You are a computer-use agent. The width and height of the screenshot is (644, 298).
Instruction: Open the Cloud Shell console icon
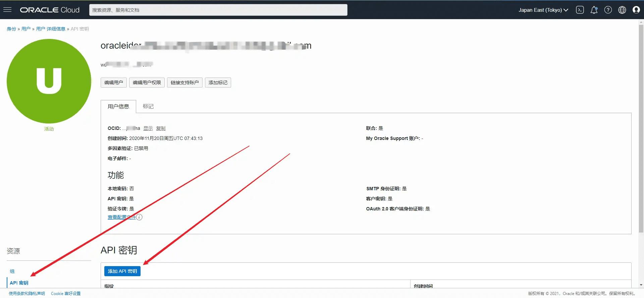[580, 10]
